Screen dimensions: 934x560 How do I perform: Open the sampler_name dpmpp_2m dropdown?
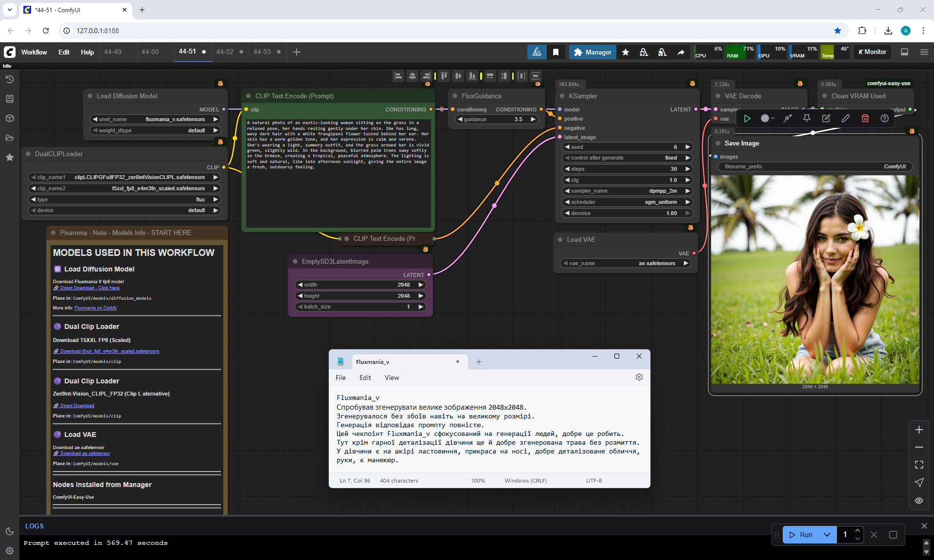click(x=628, y=191)
